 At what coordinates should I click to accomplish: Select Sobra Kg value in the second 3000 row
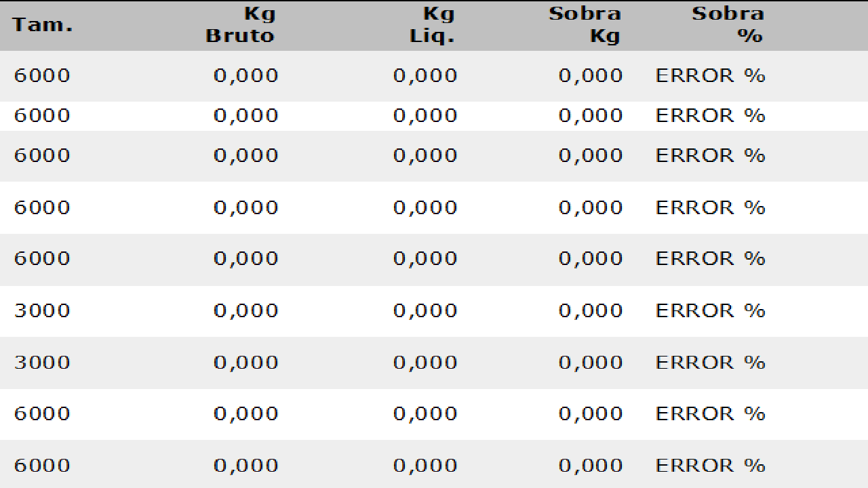(x=591, y=362)
